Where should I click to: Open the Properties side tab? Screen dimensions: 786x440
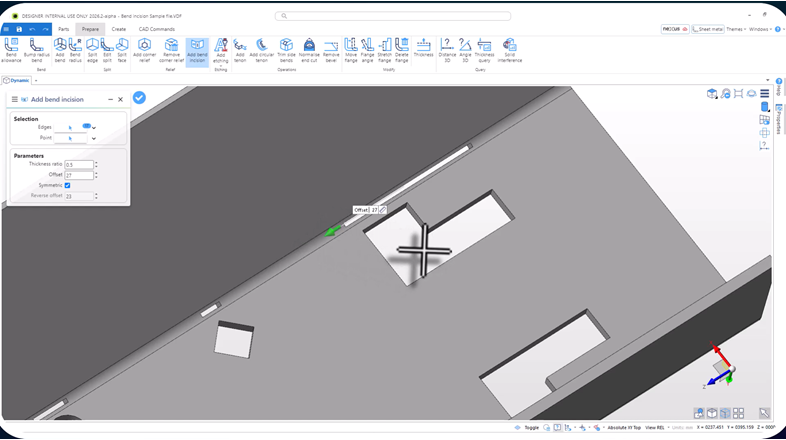pyautogui.click(x=778, y=119)
